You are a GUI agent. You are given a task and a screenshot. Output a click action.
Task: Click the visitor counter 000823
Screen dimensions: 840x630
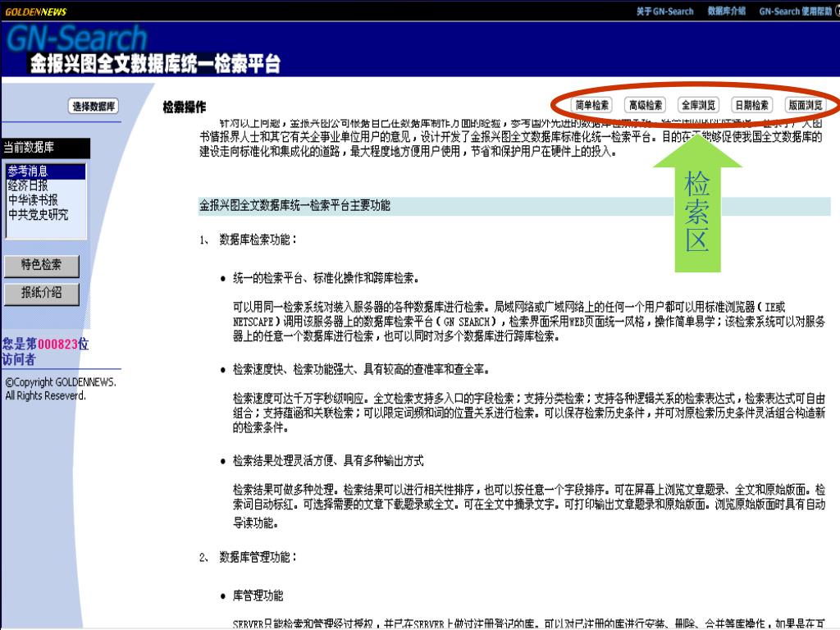coord(58,344)
